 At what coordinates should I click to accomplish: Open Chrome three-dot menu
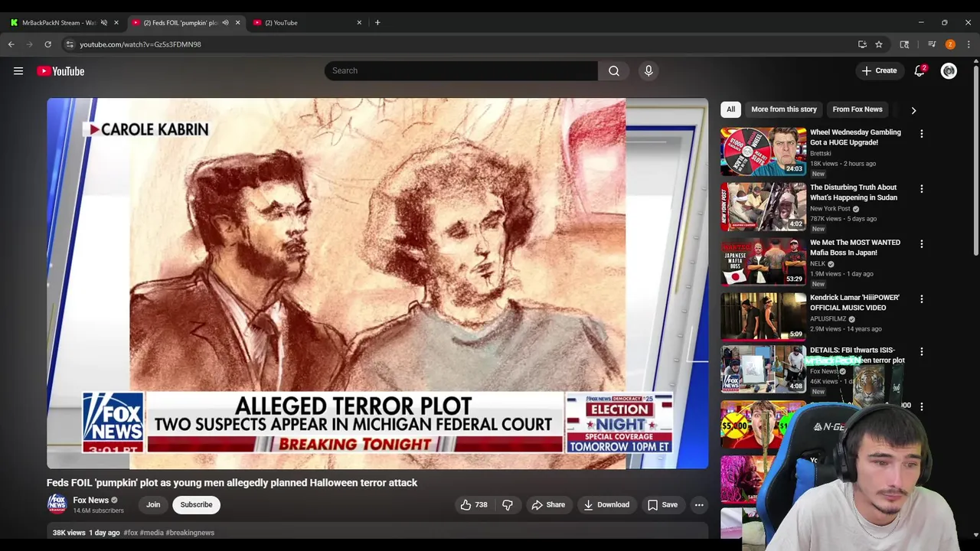(969, 44)
